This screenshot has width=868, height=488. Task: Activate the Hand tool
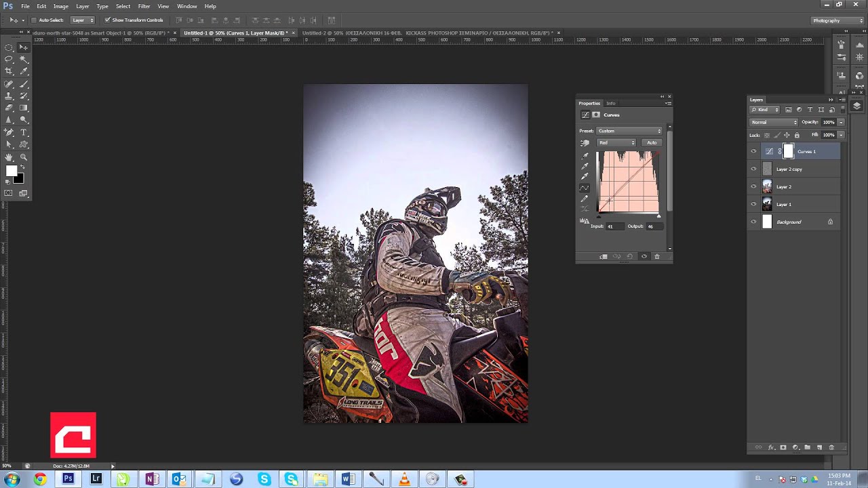9,157
